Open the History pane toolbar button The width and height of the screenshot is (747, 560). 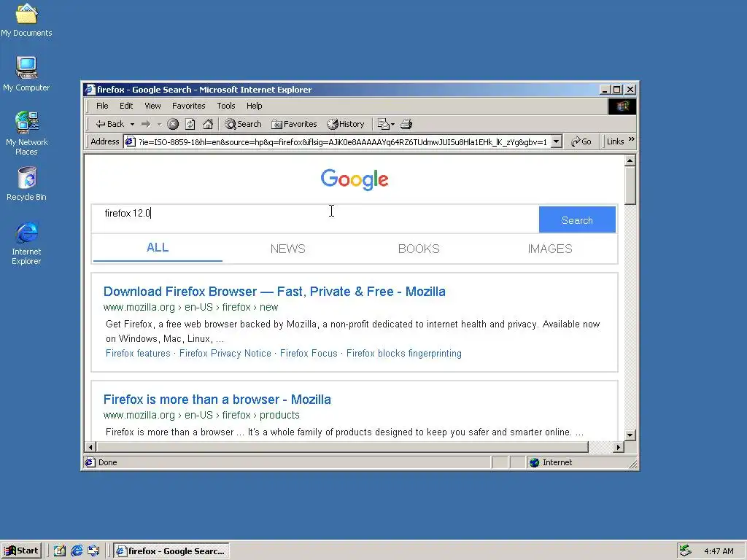point(346,124)
